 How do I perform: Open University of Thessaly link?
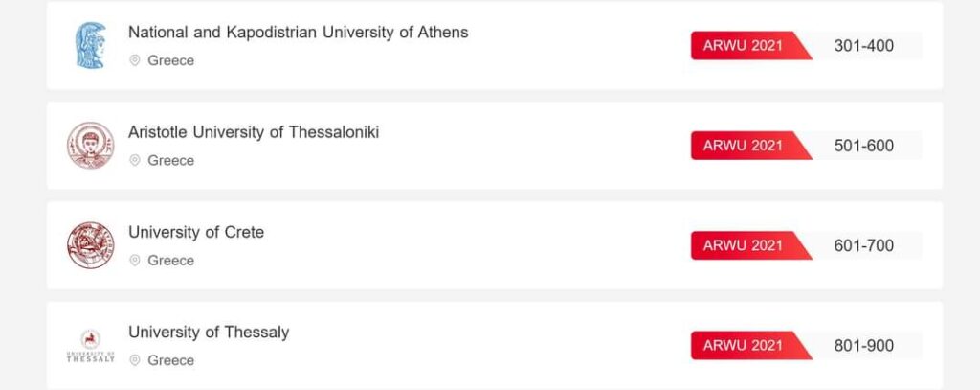(209, 333)
